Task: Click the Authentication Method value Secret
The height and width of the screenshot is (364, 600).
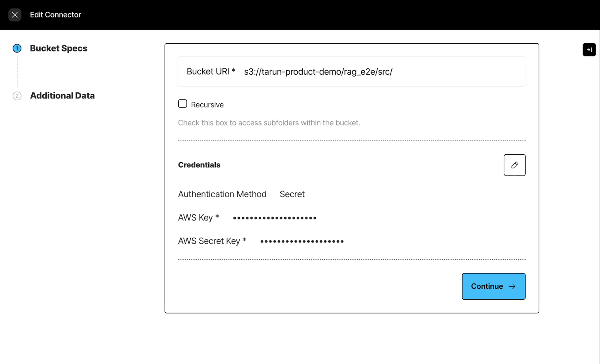Action: click(292, 194)
